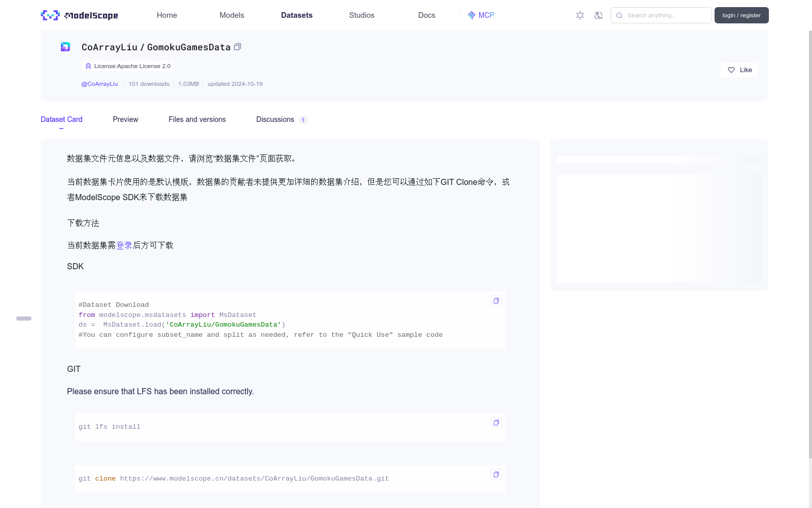This screenshot has width=812, height=508.
Task: Open the @CoArrayLiu author profile link
Action: (x=99, y=84)
